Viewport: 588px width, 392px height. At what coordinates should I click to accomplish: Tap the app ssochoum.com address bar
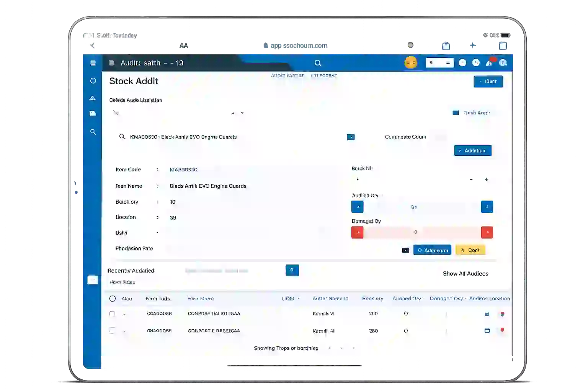(295, 46)
